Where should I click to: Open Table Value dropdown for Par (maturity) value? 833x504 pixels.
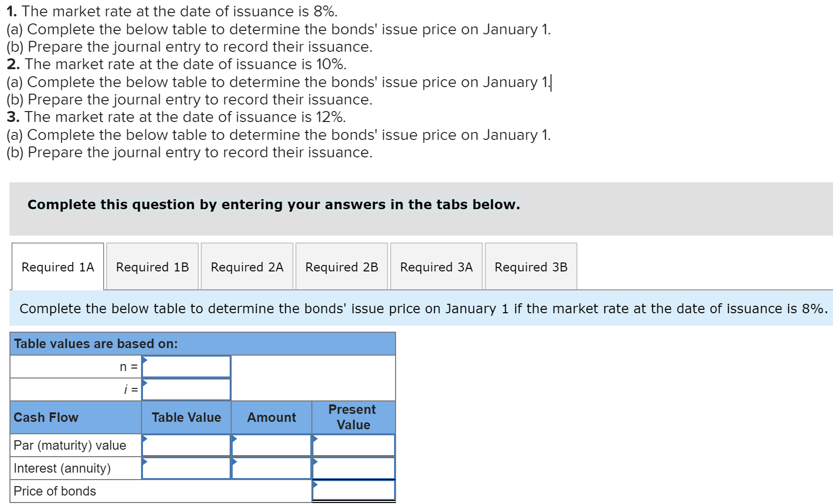tap(144, 439)
